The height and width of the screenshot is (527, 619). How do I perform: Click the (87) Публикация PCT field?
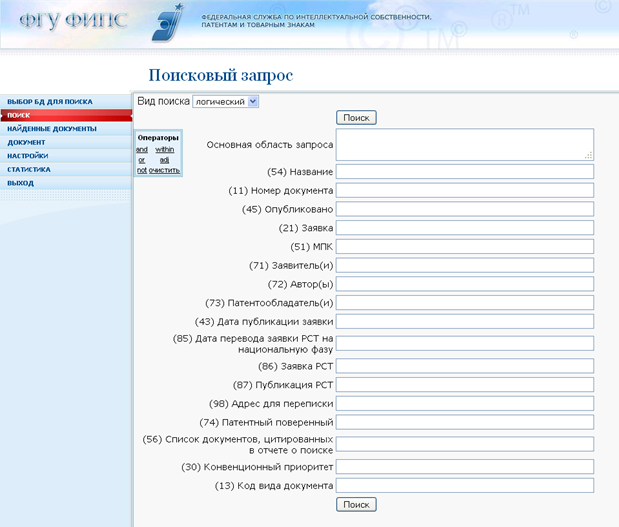point(465,385)
